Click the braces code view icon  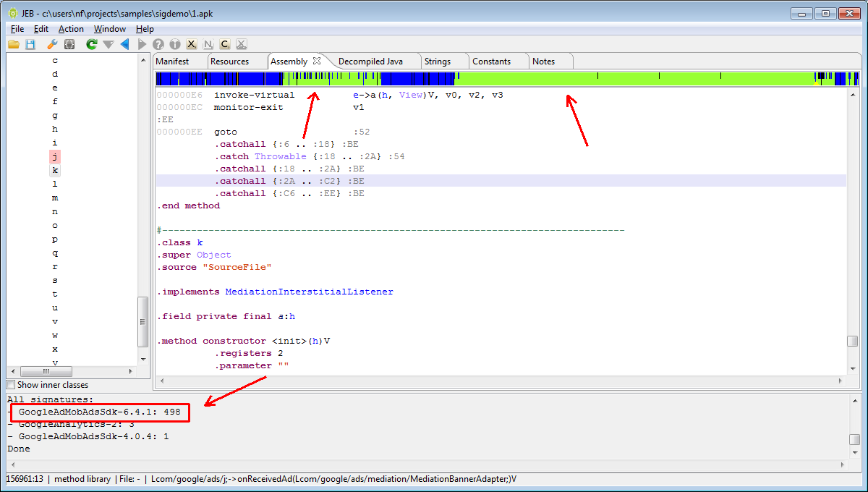click(70, 44)
